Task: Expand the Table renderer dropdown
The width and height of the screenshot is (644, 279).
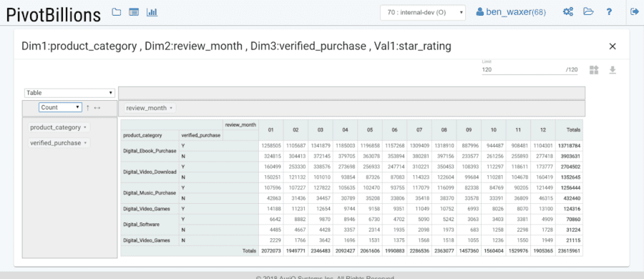Action: tap(69, 93)
